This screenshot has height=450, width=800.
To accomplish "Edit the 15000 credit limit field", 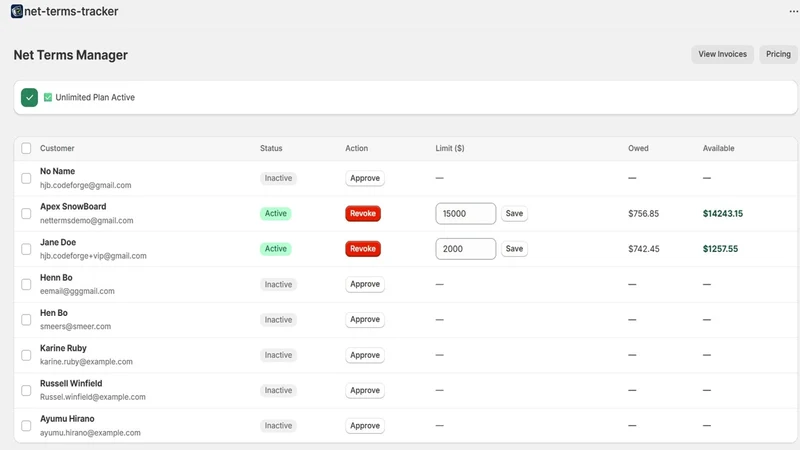I will tap(465, 213).
